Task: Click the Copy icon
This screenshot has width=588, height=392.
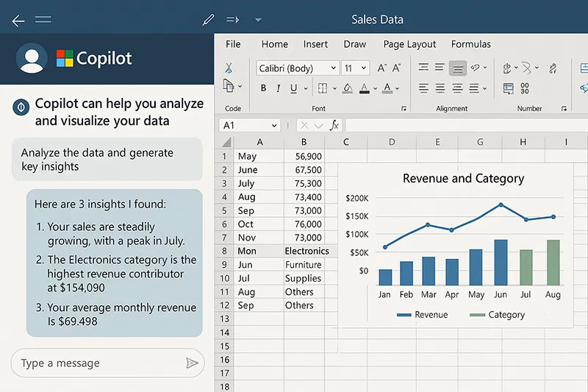Action: (x=229, y=86)
